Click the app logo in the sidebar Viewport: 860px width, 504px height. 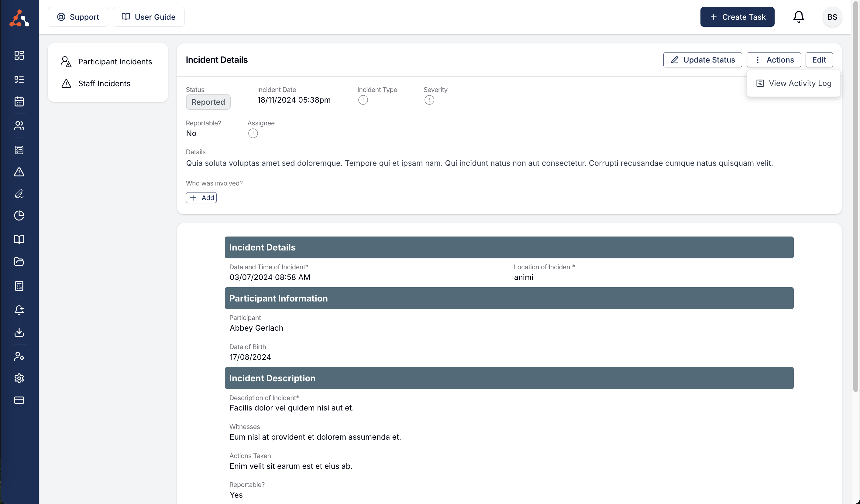pos(19,18)
